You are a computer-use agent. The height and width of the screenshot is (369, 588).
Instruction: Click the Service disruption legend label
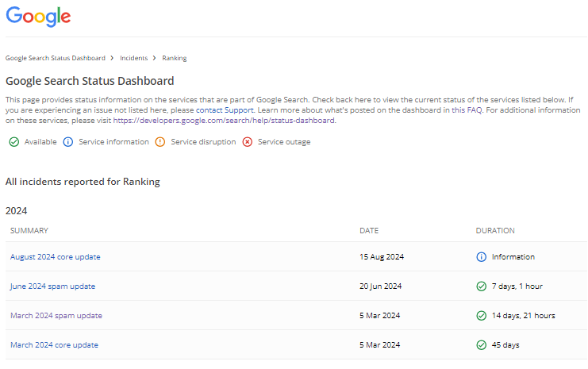tap(203, 142)
